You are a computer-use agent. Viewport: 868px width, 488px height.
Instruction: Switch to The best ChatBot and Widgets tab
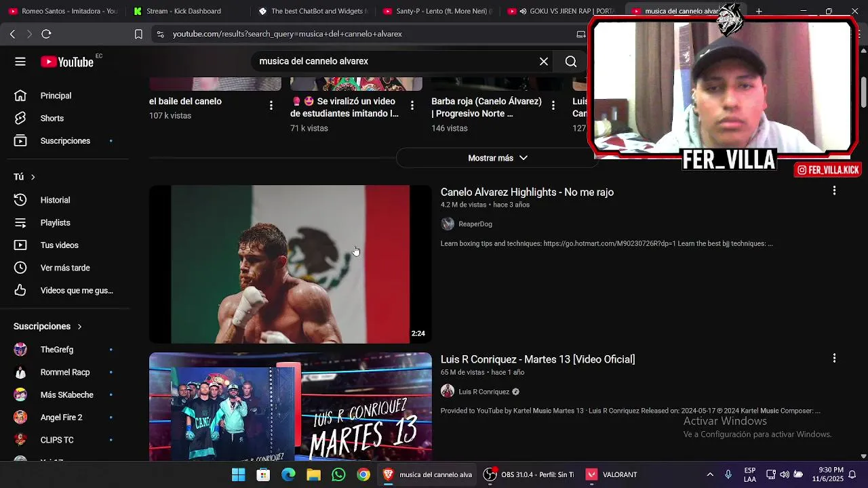[x=313, y=11]
